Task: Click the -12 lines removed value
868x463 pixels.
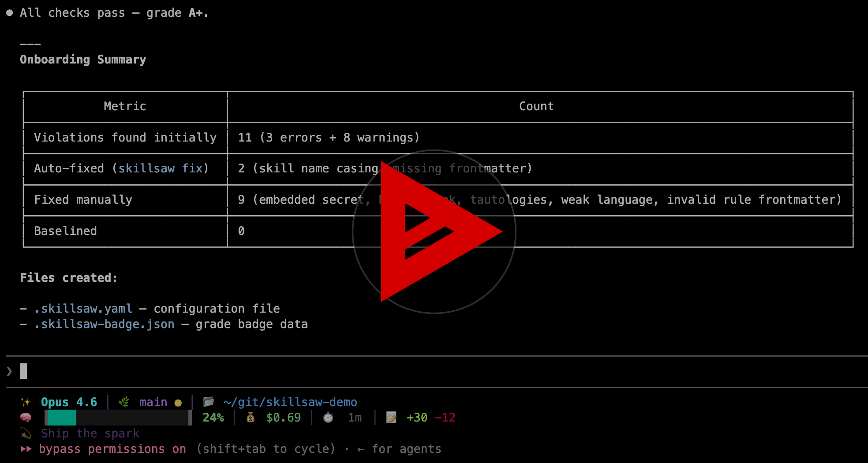Action: [445, 418]
